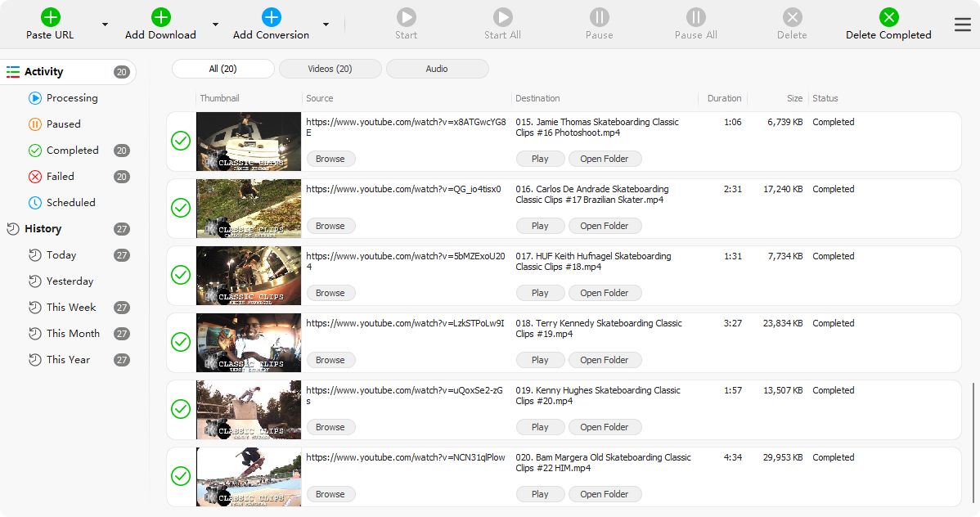This screenshot has height=517, width=980.
Task: Play the Kenny Hughes clip
Action: point(540,427)
